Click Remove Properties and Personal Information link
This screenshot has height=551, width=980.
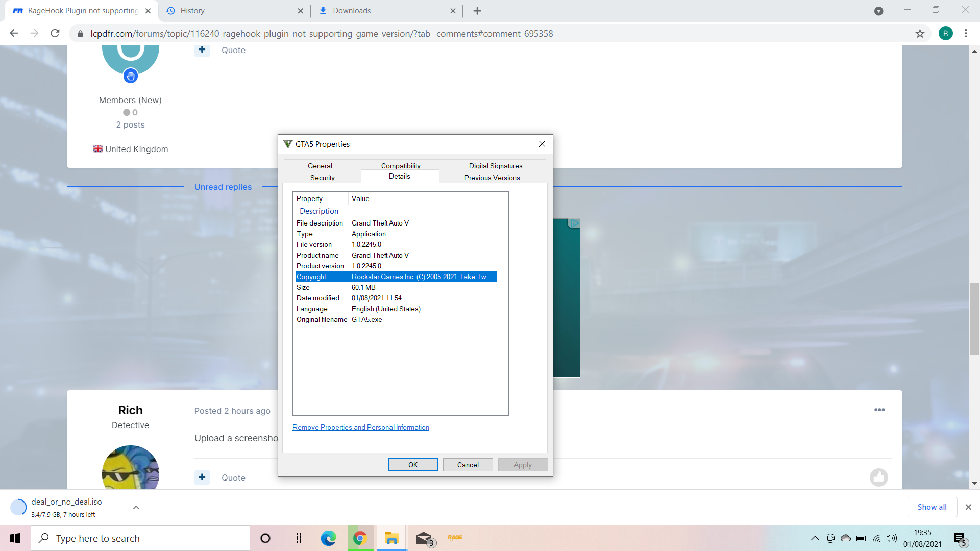point(360,428)
